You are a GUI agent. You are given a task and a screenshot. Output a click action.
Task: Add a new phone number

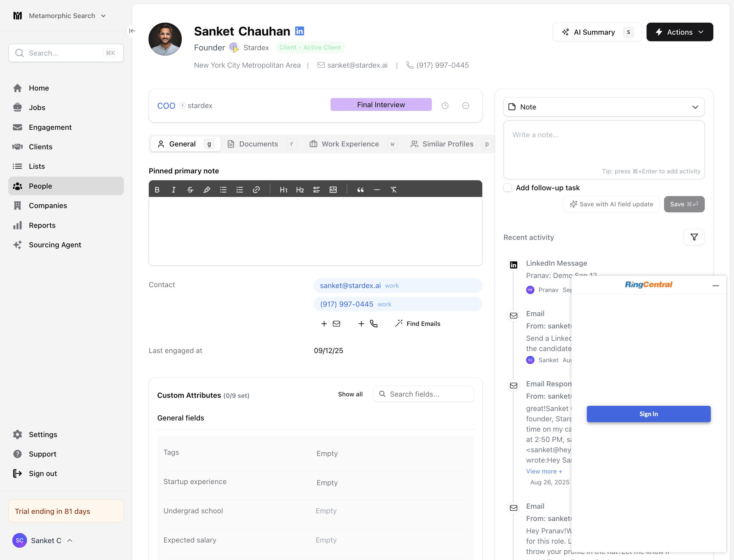pos(368,324)
